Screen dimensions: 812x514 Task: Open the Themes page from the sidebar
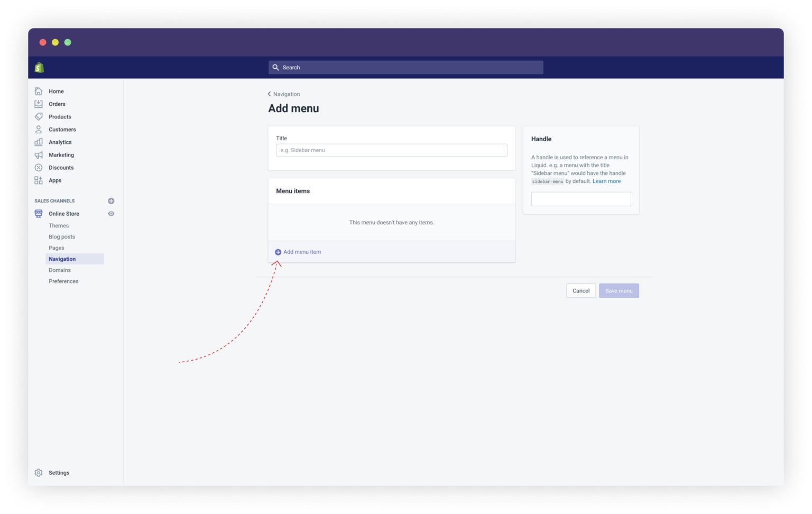pos(59,225)
